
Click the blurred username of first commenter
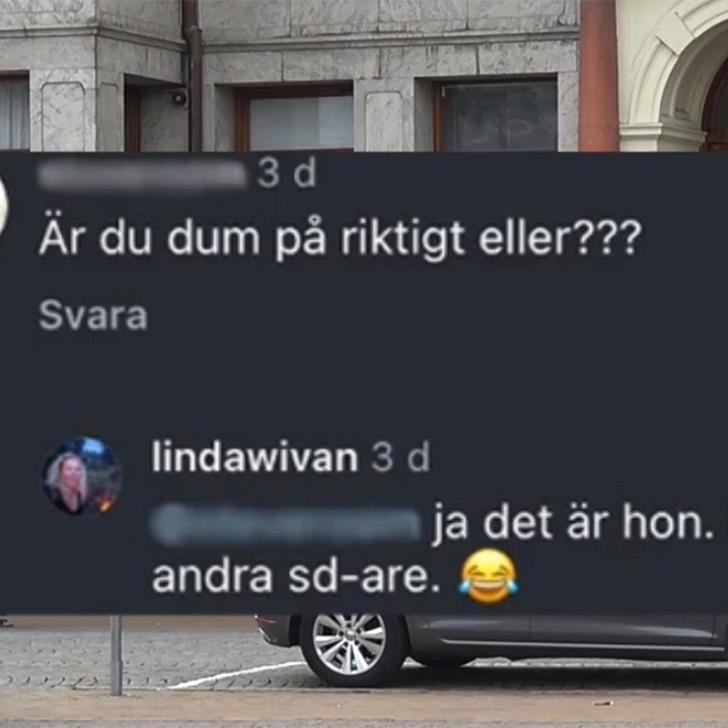142,175
